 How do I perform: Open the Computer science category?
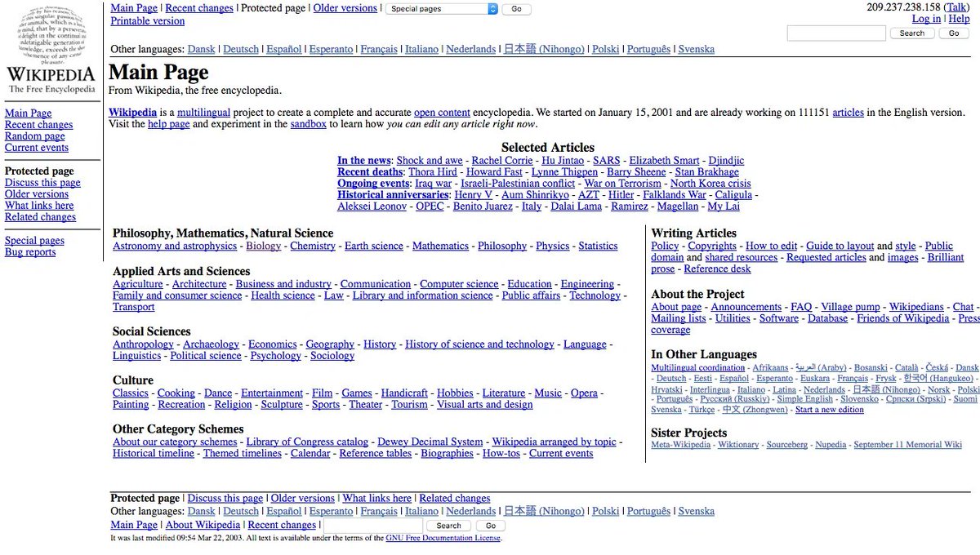click(459, 284)
